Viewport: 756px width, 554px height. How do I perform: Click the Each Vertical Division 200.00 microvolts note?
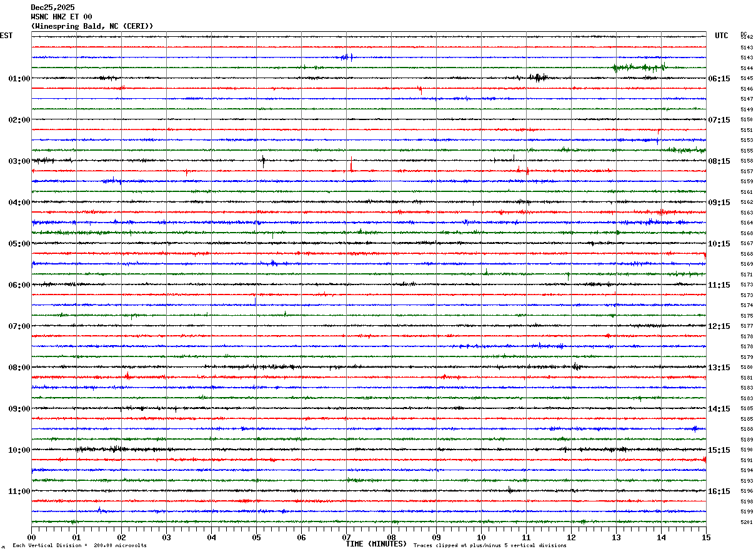click(x=79, y=546)
